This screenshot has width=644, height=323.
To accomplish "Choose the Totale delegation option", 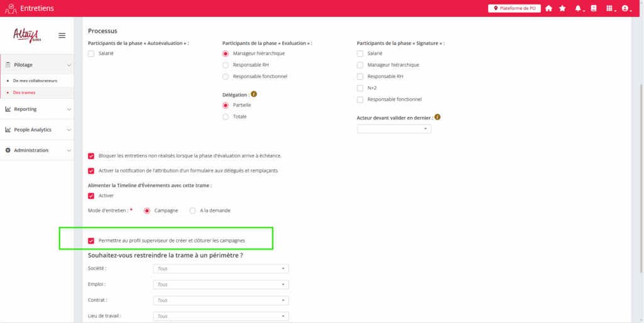I will click(x=226, y=116).
